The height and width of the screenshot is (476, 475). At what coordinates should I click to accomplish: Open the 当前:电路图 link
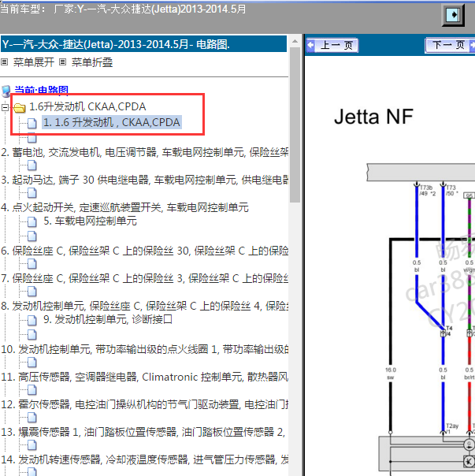(x=41, y=90)
